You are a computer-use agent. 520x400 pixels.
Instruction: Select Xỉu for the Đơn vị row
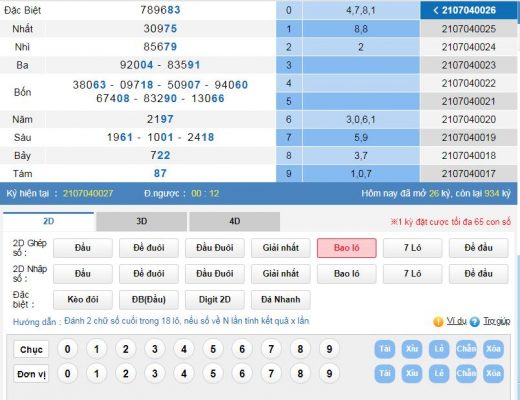pyautogui.click(x=412, y=373)
